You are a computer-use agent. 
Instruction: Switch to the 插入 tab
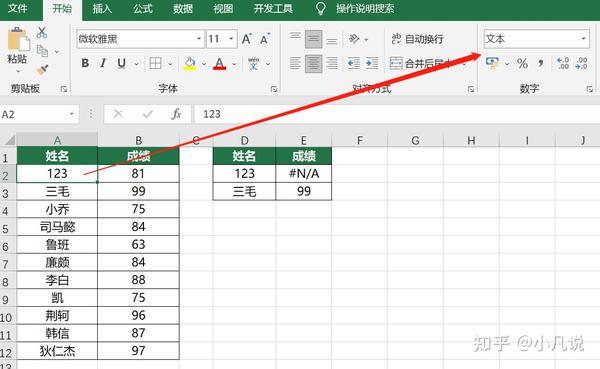pyautogui.click(x=103, y=8)
